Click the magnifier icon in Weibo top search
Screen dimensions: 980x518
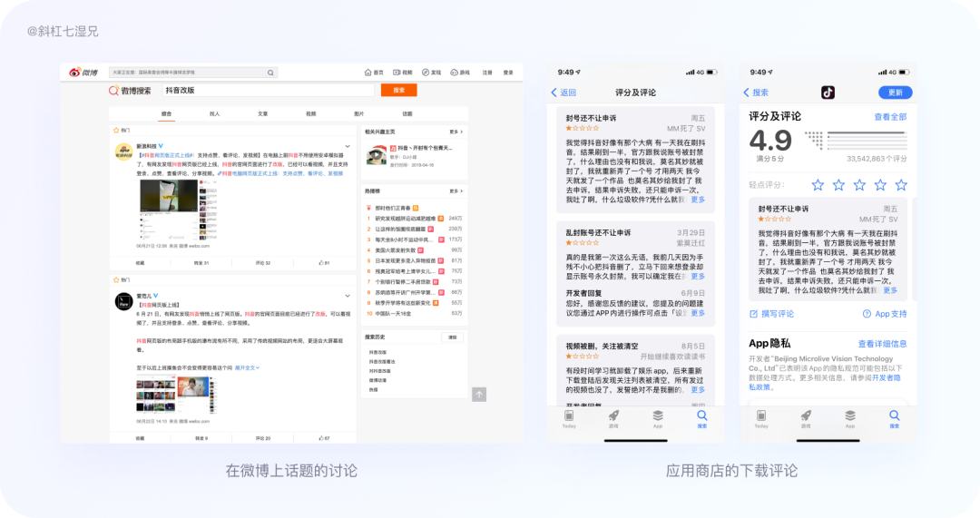(x=270, y=73)
